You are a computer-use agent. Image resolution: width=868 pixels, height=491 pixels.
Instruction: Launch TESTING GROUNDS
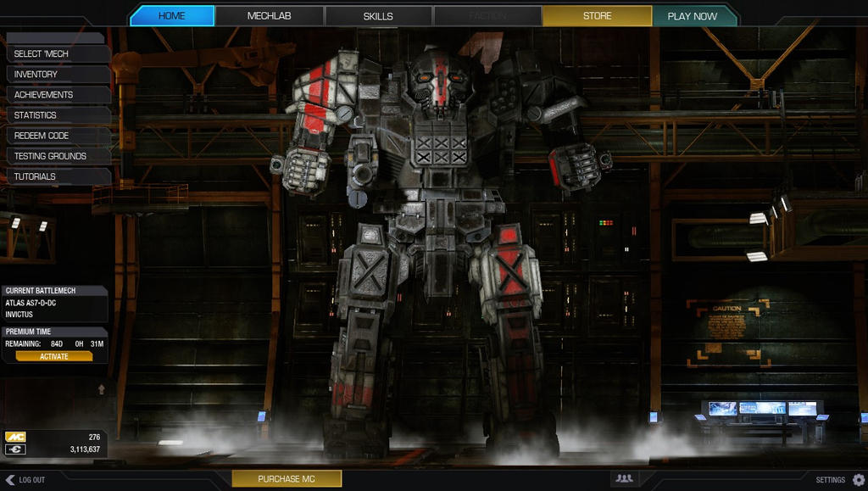click(58, 156)
